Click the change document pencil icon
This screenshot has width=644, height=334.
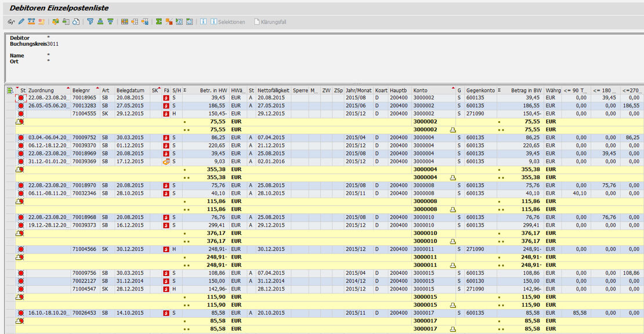tap(21, 22)
